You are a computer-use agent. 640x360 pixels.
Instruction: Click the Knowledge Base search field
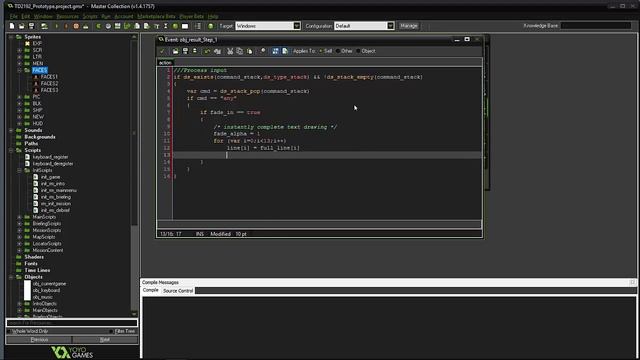(596, 26)
